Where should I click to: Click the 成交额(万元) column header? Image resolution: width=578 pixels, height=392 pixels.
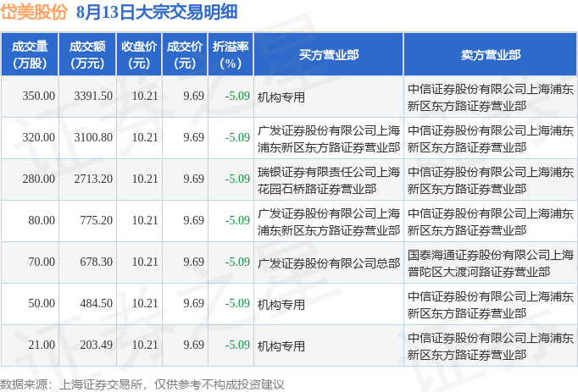[87, 54]
